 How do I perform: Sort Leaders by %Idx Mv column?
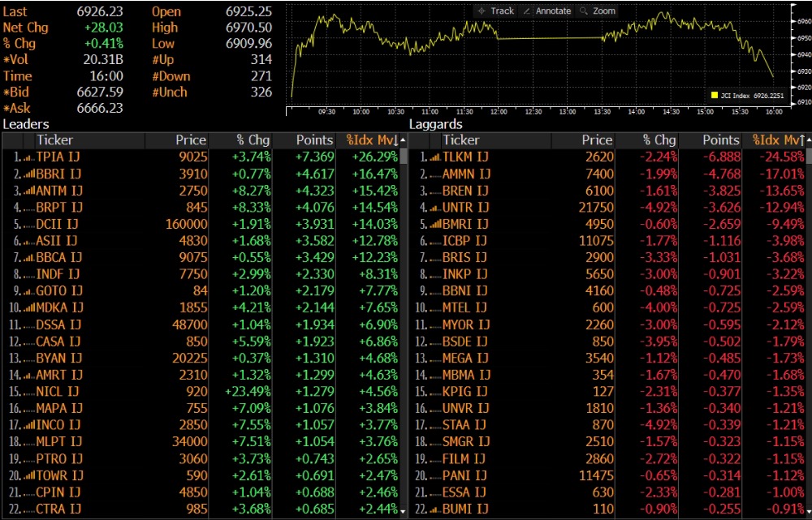(x=373, y=140)
